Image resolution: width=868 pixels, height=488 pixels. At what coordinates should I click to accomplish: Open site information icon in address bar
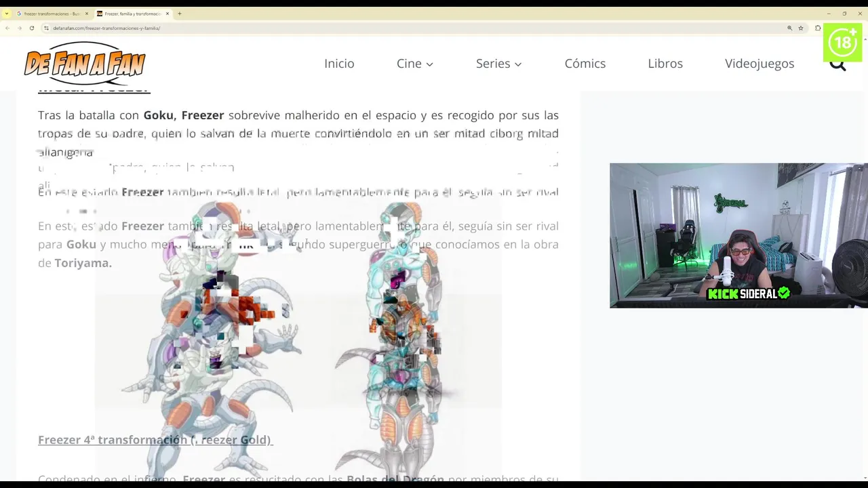(46, 28)
